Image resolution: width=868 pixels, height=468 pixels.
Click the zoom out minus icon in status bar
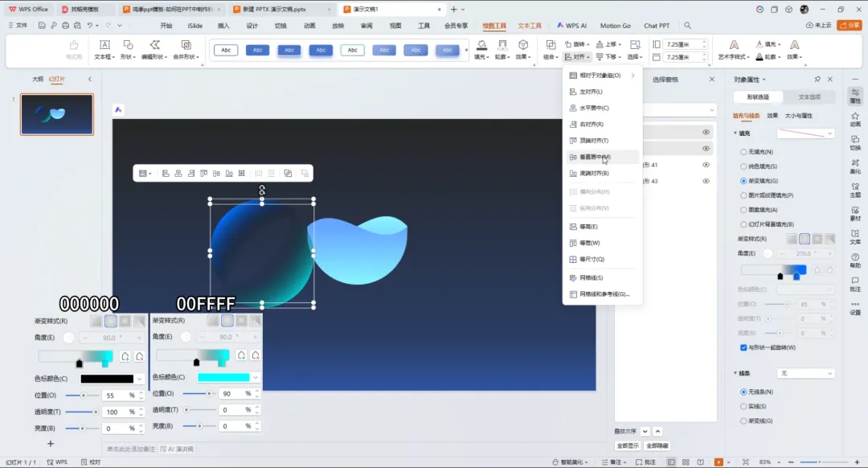pos(791,462)
